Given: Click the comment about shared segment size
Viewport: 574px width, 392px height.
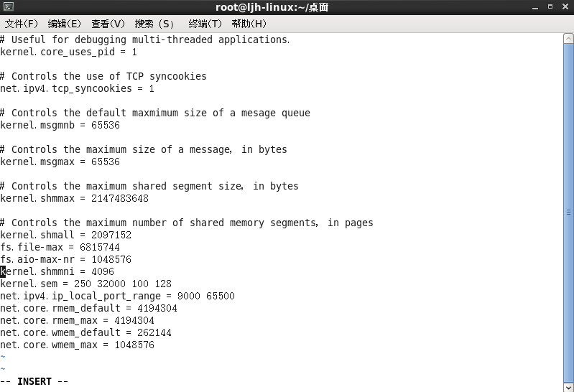Looking at the screenshot, I should click(x=149, y=186).
